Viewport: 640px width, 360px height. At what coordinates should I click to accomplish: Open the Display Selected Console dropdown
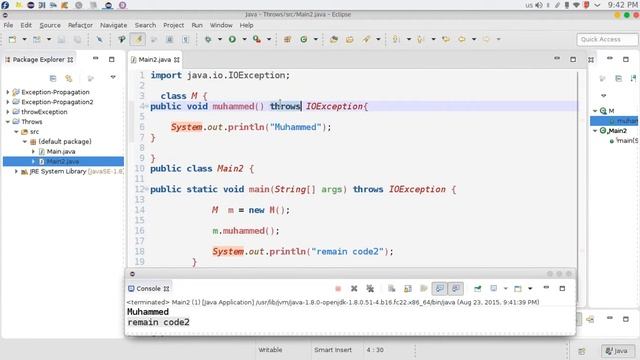(x=506, y=289)
